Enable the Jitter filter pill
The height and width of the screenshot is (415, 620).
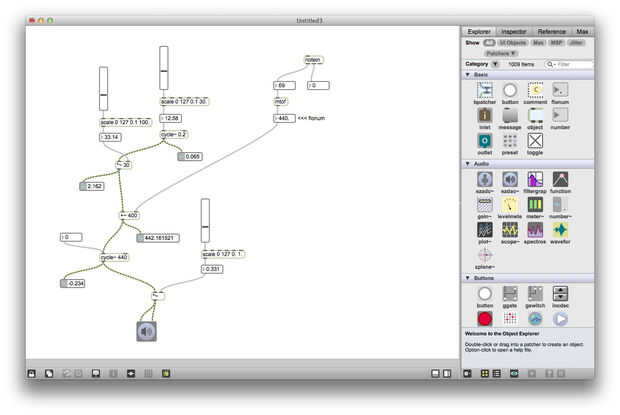pyautogui.click(x=576, y=43)
